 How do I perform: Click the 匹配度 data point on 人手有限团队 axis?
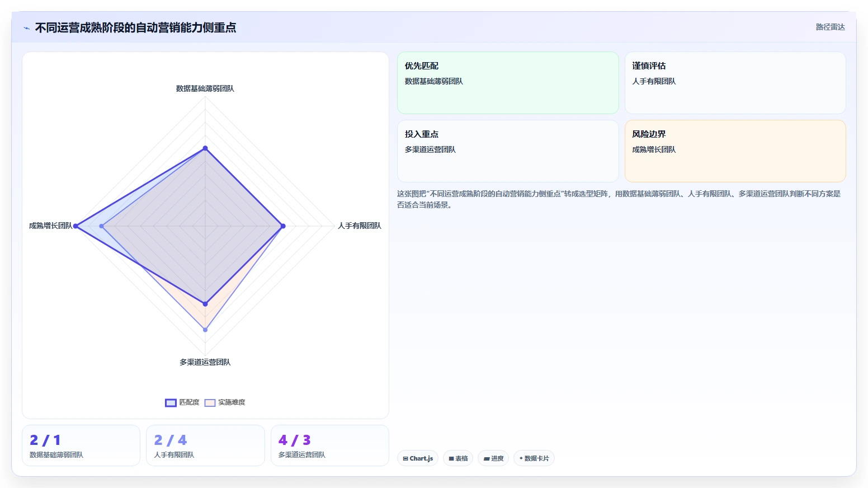tap(283, 226)
